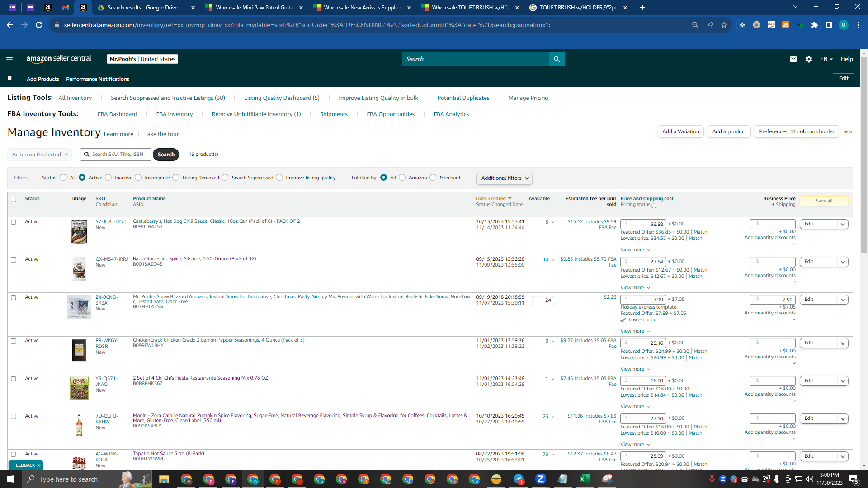The height and width of the screenshot is (488, 868).
Task: Click the black Search button beside SKU field
Action: [x=166, y=155]
